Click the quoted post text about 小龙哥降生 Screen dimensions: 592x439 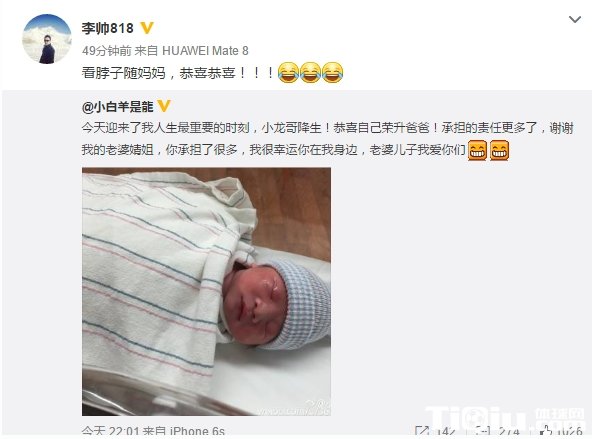coord(328,139)
